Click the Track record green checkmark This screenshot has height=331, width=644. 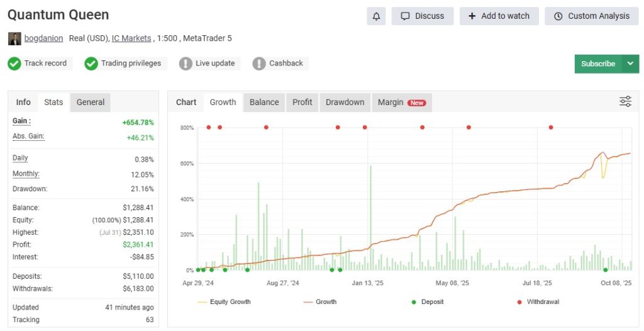pyautogui.click(x=14, y=64)
